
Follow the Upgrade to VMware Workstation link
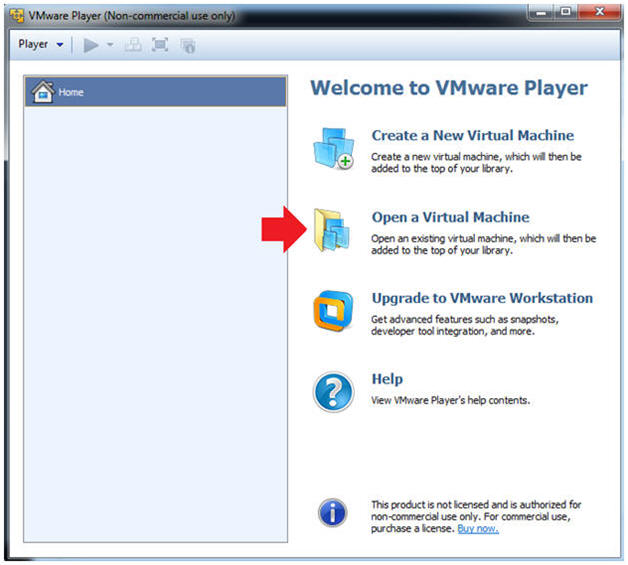[482, 298]
